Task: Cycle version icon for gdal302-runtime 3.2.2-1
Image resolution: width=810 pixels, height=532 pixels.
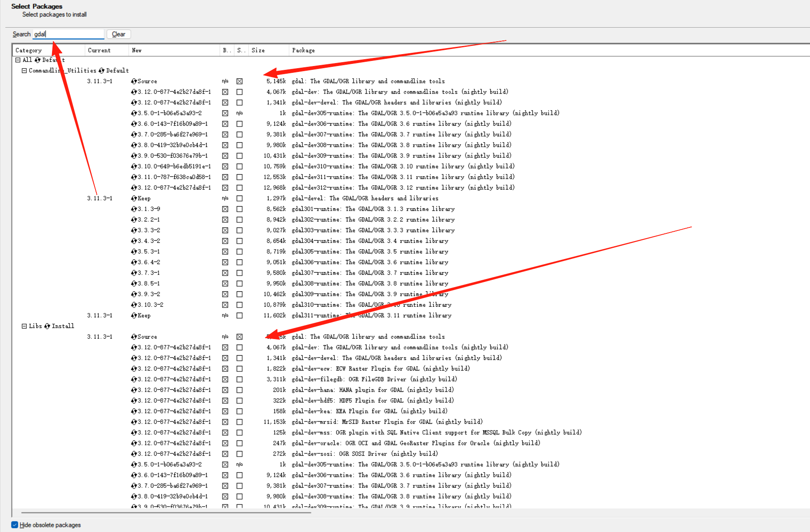Action: (x=134, y=220)
